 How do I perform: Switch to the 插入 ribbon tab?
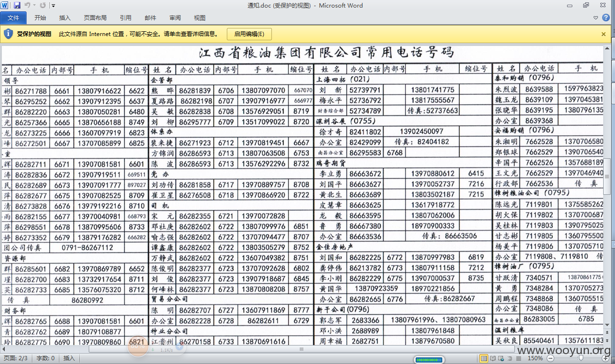tap(65, 18)
